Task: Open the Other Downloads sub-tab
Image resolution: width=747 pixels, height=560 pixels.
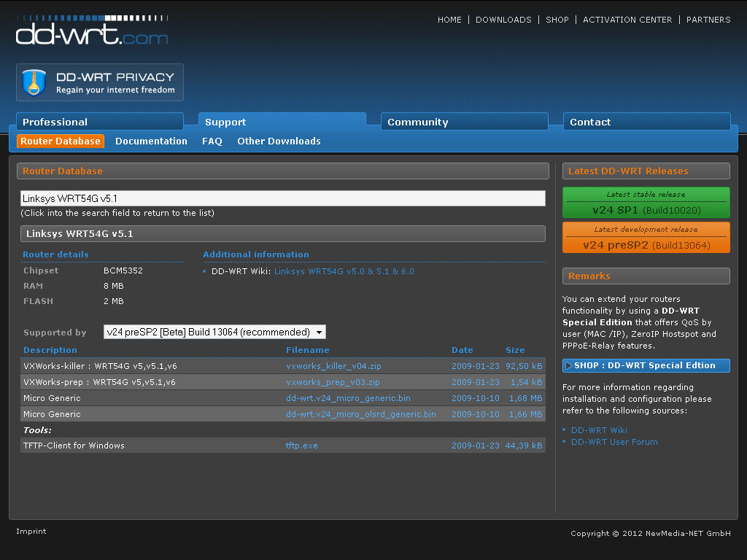Action: click(x=279, y=141)
